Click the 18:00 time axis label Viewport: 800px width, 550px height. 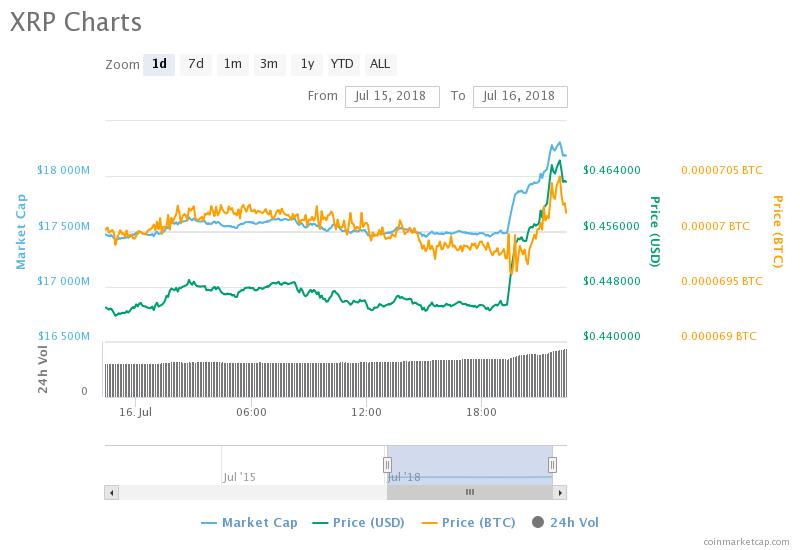point(481,412)
